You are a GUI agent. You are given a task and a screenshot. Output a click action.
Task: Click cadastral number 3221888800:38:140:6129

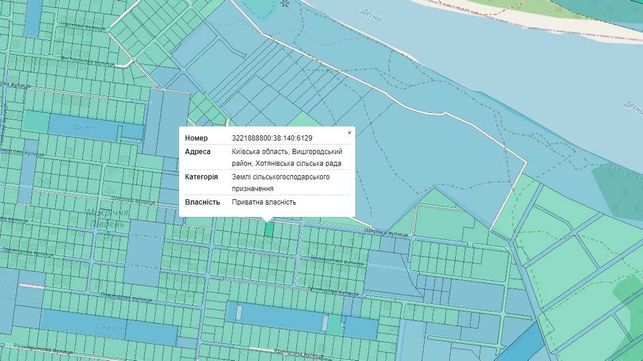click(x=272, y=138)
